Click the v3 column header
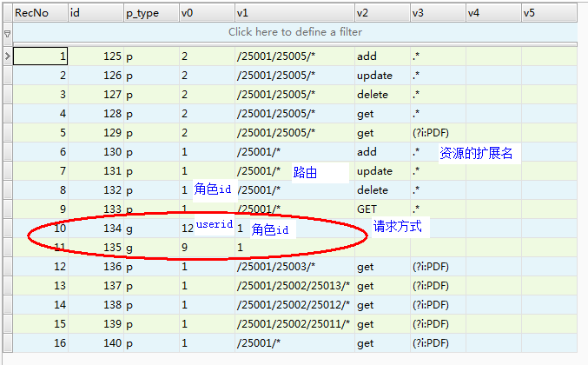 pos(438,13)
